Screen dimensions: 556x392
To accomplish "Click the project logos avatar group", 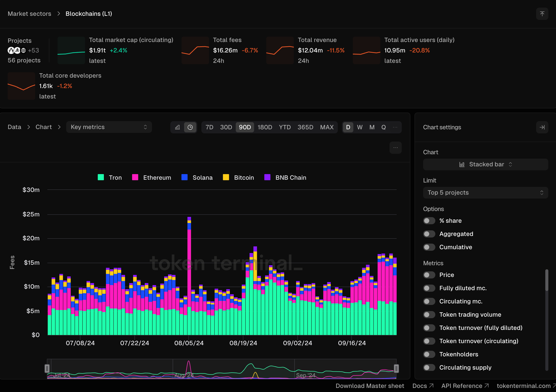I will tap(17, 50).
